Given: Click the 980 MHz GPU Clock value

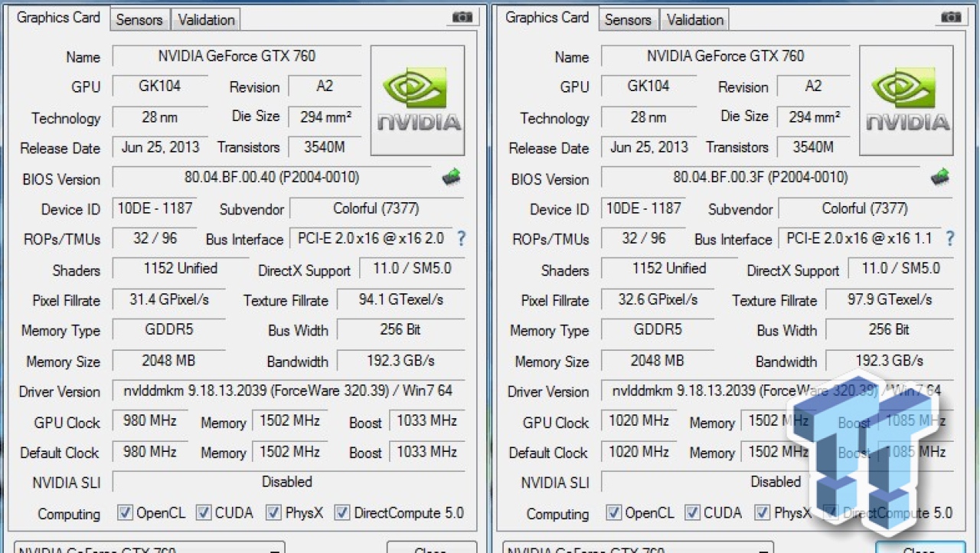Looking at the screenshot, I should click(x=150, y=420).
